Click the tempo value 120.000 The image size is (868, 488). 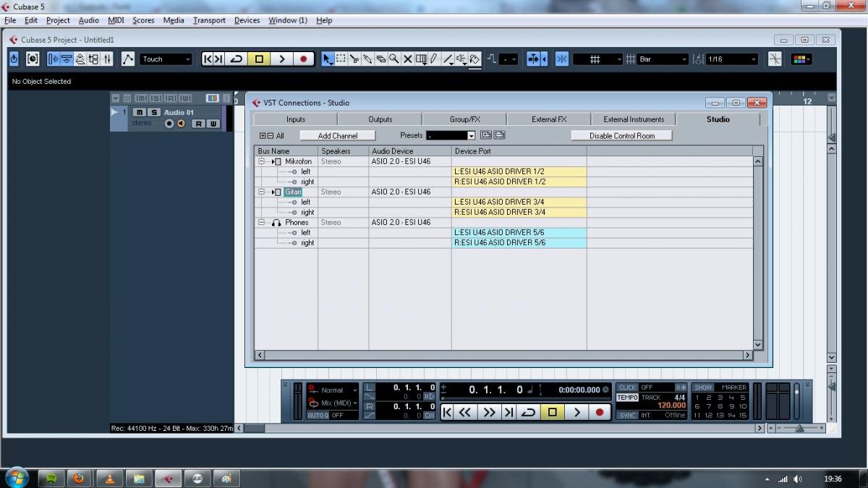point(671,406)
